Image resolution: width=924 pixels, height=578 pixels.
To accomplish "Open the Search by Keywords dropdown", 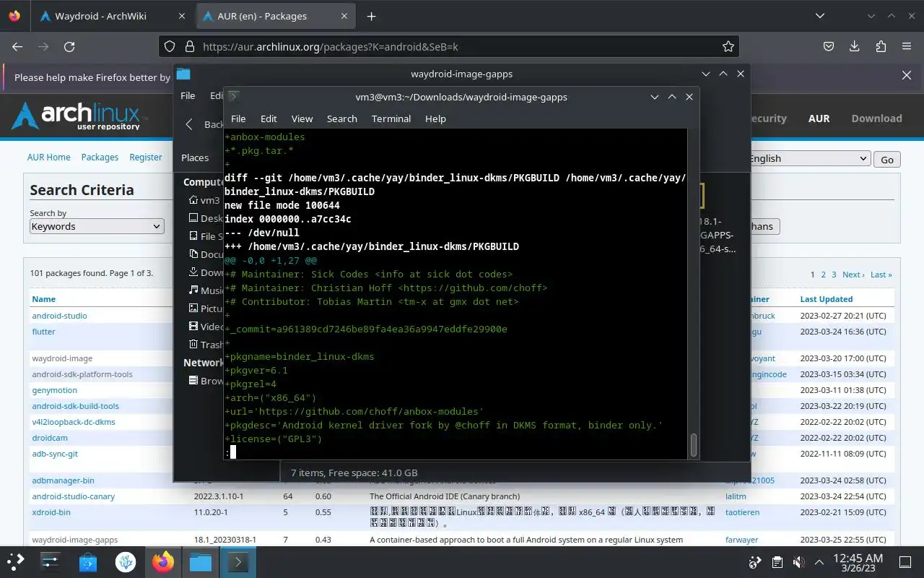I will pyautogui.click(x=97, y=226).
